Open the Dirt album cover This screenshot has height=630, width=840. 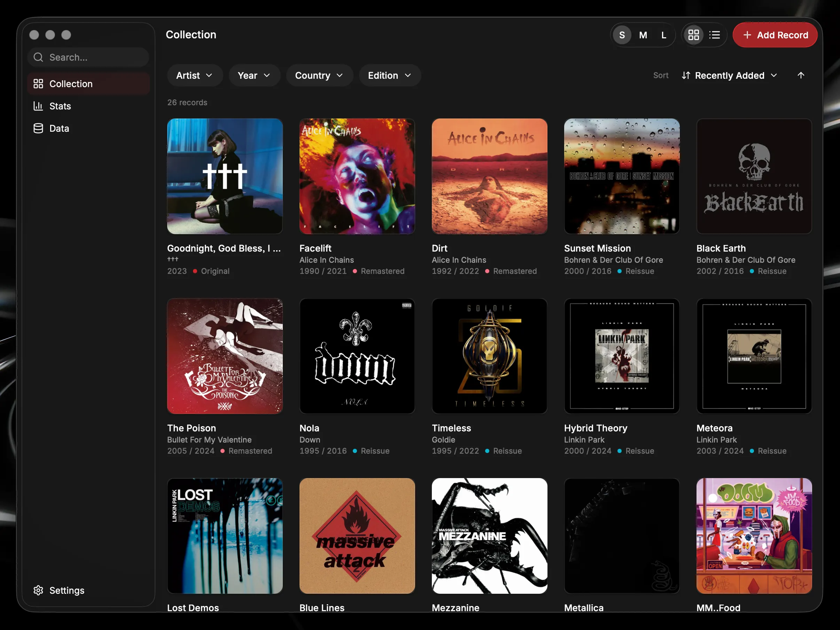[x=490, y=176]
